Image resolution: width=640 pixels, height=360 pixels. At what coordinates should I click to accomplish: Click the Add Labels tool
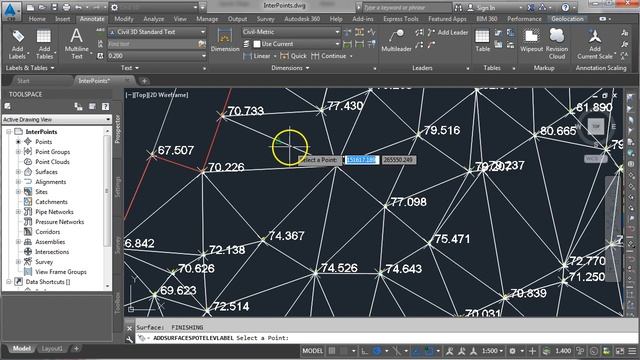[x=18, y=44]
